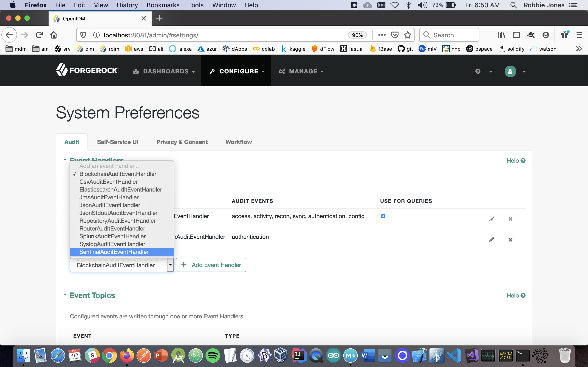Image resolution: width=588 pixels, height=367 pixels.
Task: Choose SentinelAuditEventHandler from the dropdown list
Action: click(114, 252)
